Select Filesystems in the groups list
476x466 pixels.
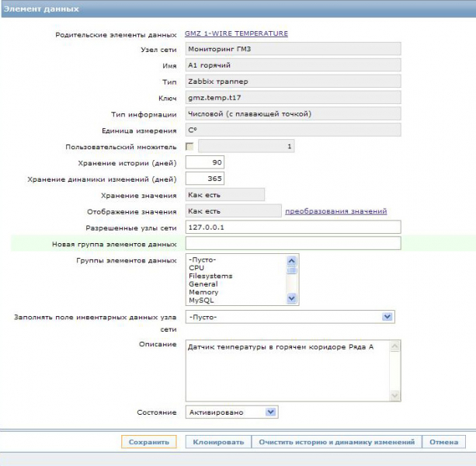(210, 276)
